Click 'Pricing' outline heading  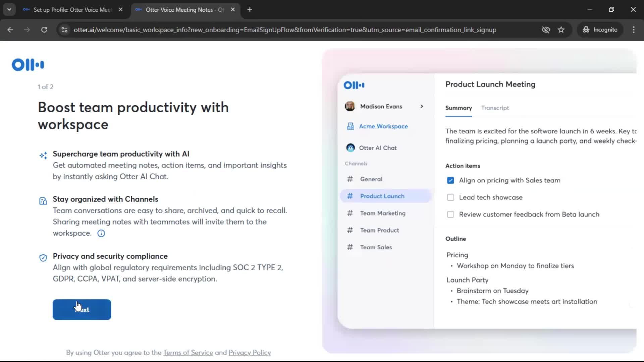pos(457,255)
